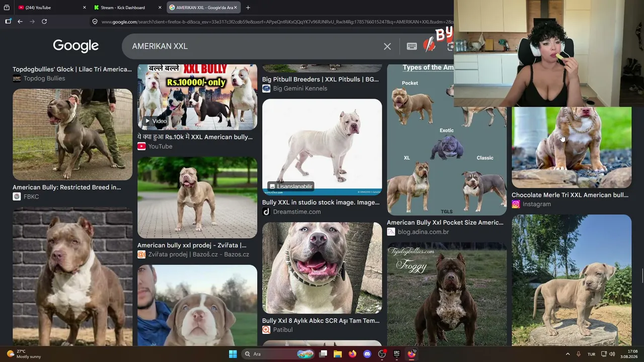
Task: Click the tracking protection shield icon
Action: (95, 22)
